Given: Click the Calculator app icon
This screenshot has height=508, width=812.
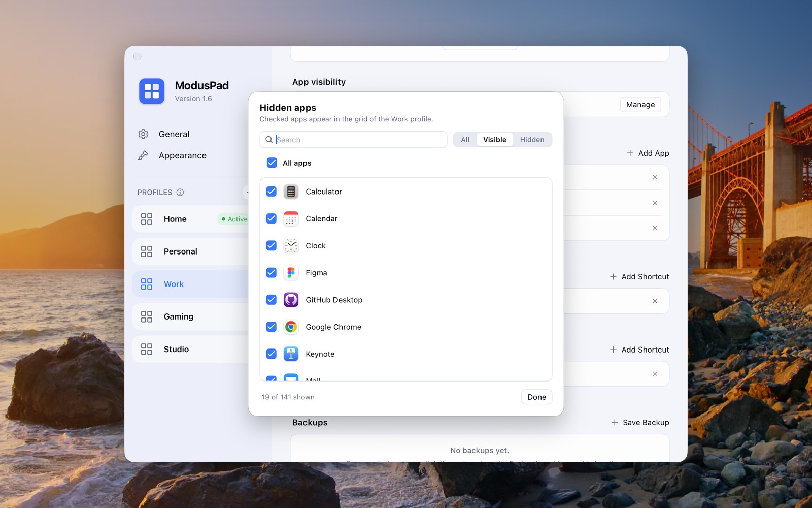Looking at the screenshot, I should pyautogui.click(x=291, y=192).
